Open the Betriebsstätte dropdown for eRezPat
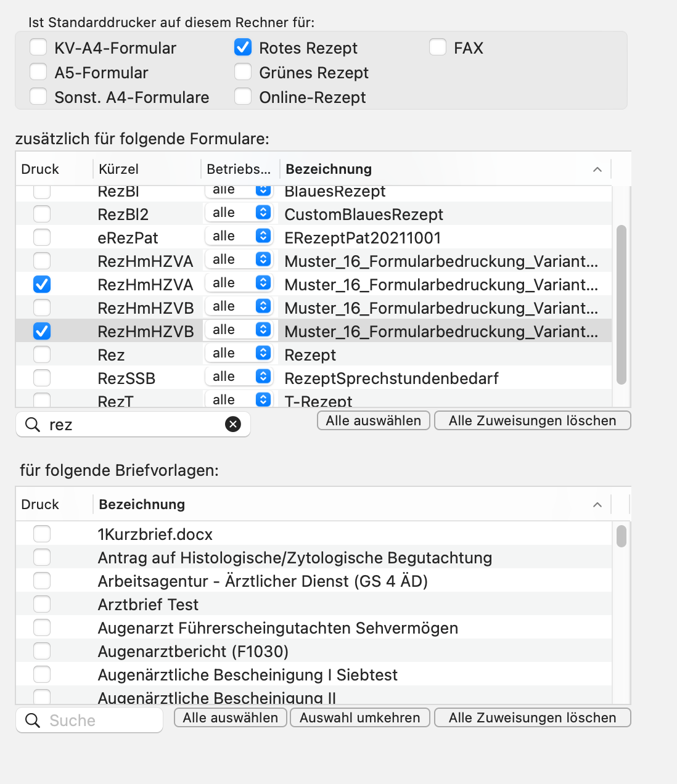Viewport: 677px width, 784px height. pos(239,236)
